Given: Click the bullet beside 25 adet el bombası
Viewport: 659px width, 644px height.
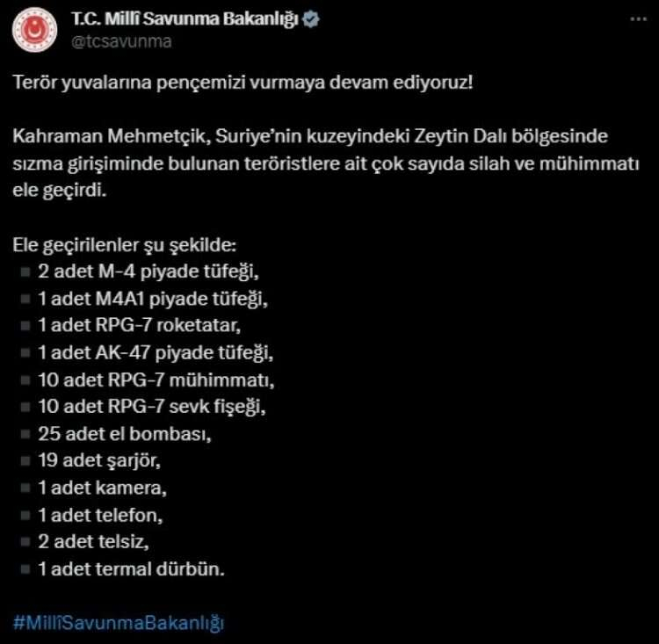Looking at the screenshot, I should click(24, 434).
